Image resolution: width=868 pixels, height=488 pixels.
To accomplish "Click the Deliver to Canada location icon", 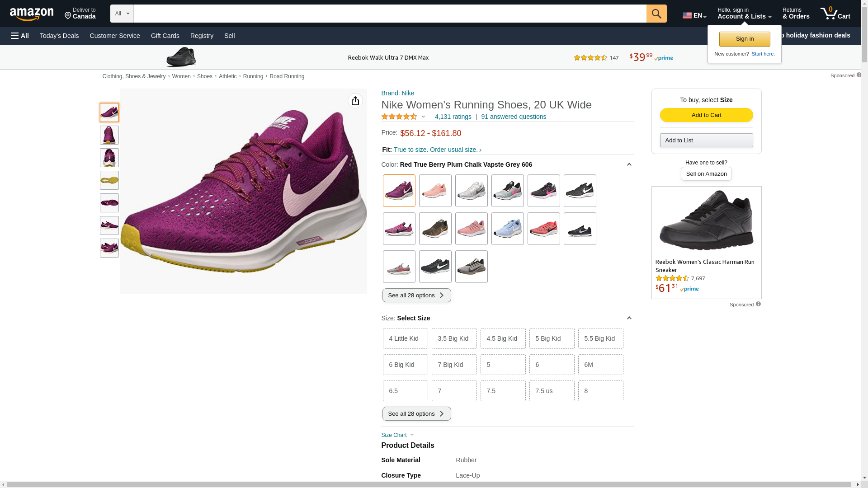I will (x=68, y=16).
